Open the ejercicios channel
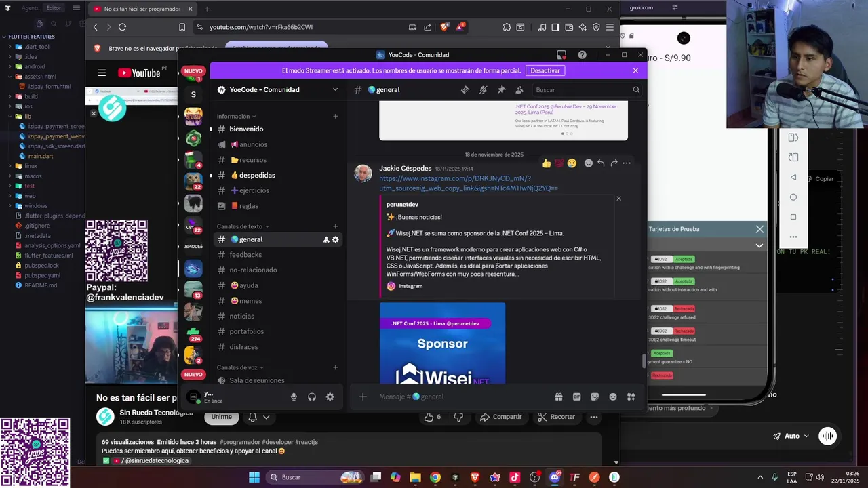Viewport: 868px width, 488px height. (277, 190)
